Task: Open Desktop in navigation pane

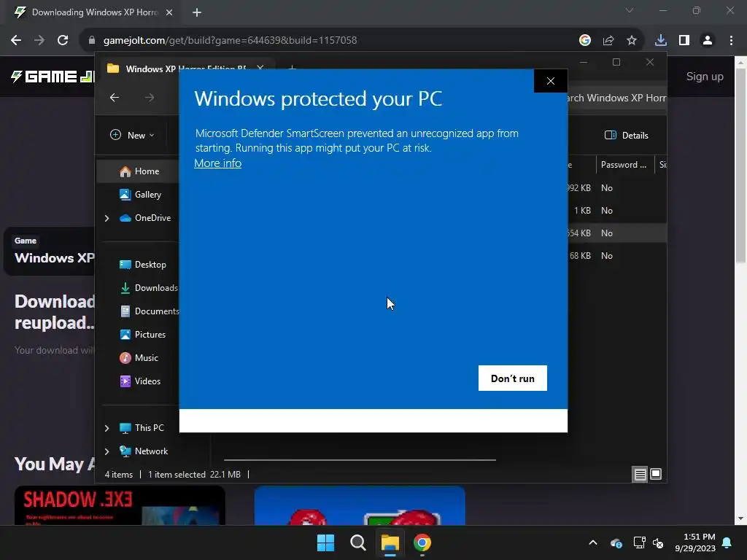Action: click(143, 264)
